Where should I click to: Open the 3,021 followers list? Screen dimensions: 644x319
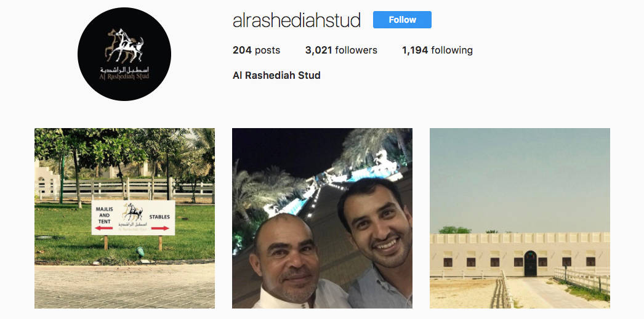pos(341,50)
